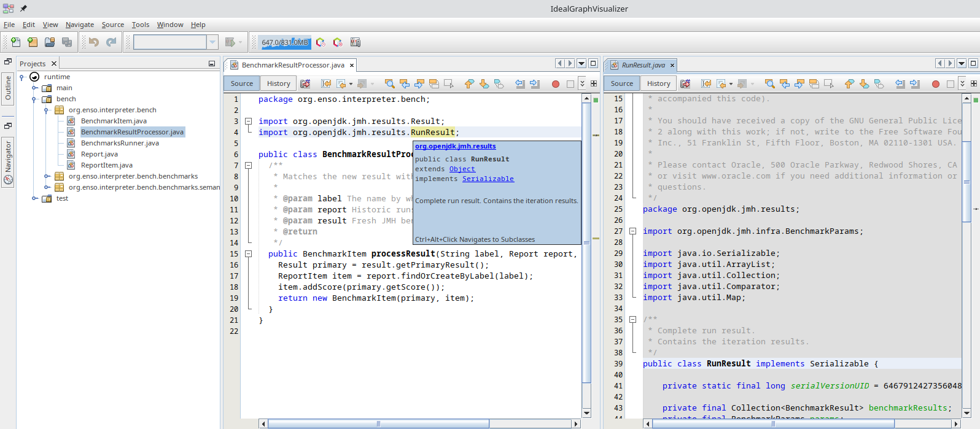Click the Find Selection magnifier in RunResult editor
This screenshot has width=980, height=429.
[769, 83]
